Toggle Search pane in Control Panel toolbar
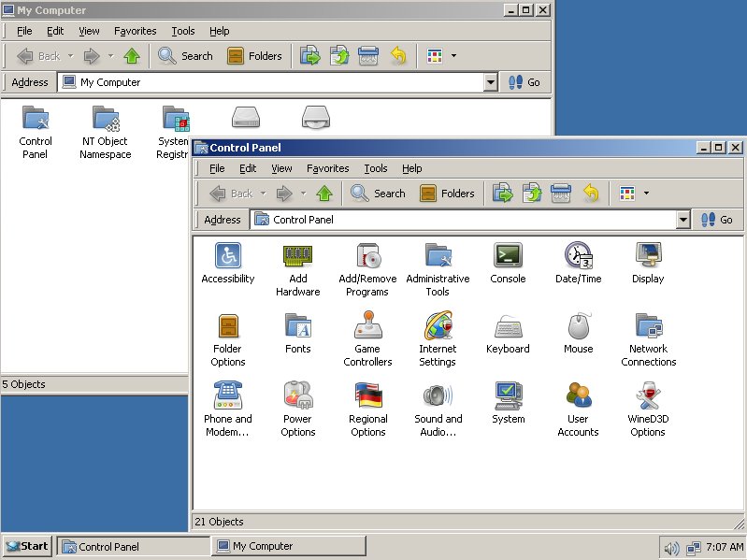The image size is (747, 560). tap(379, 194)
